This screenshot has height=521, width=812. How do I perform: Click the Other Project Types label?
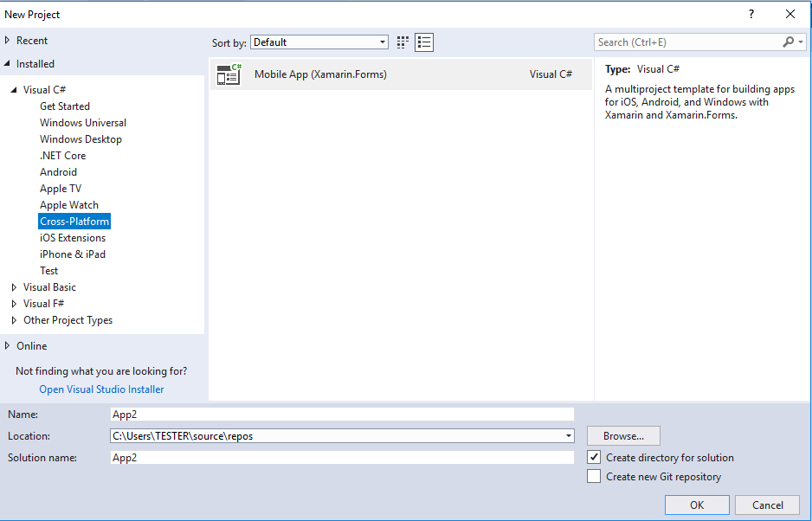(x=68, y=320)
